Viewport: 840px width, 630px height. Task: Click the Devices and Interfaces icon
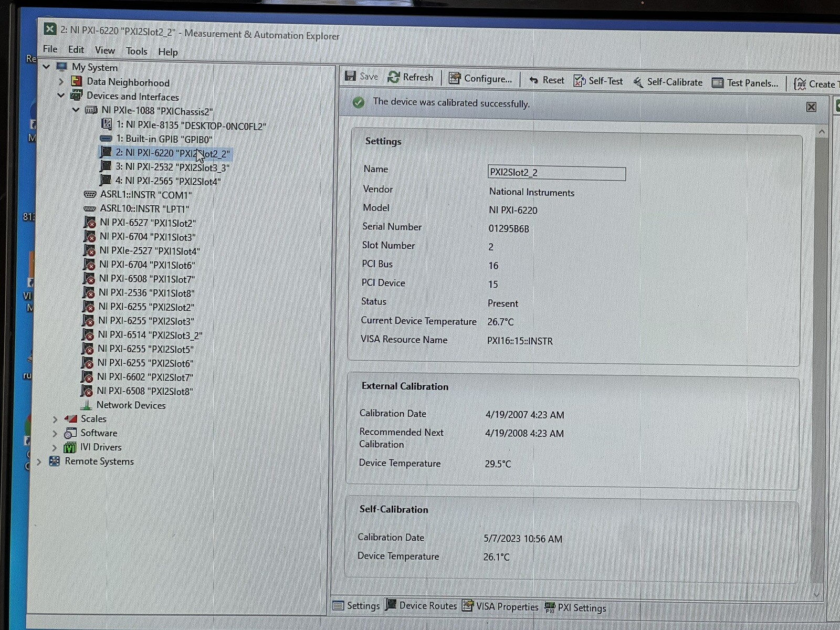(77, 96)
